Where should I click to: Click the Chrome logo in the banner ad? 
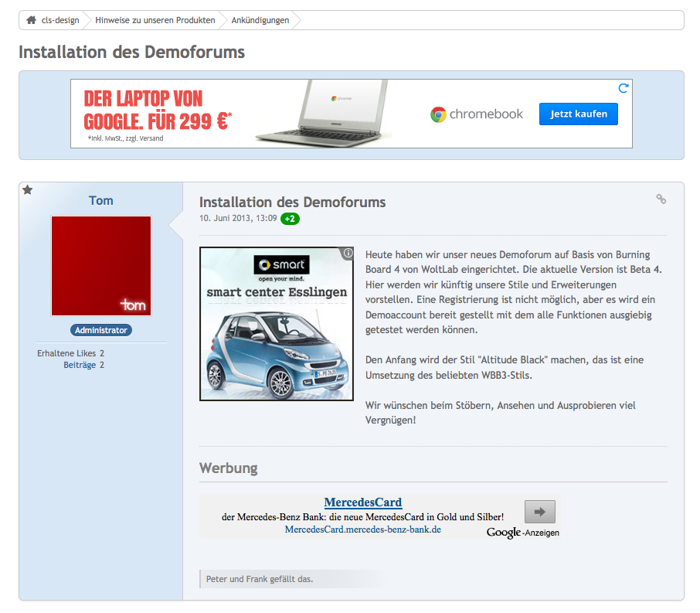pos(438,114)
